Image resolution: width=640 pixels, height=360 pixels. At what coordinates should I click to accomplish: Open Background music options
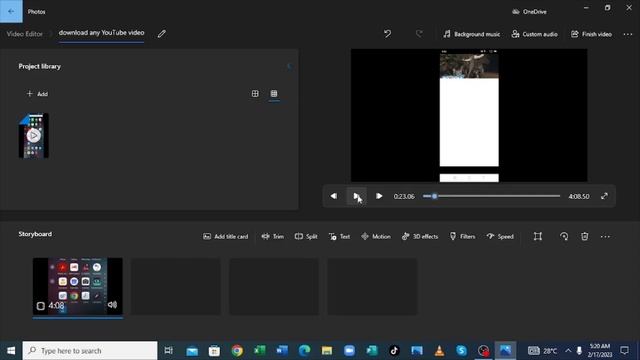tap(471, 34)
